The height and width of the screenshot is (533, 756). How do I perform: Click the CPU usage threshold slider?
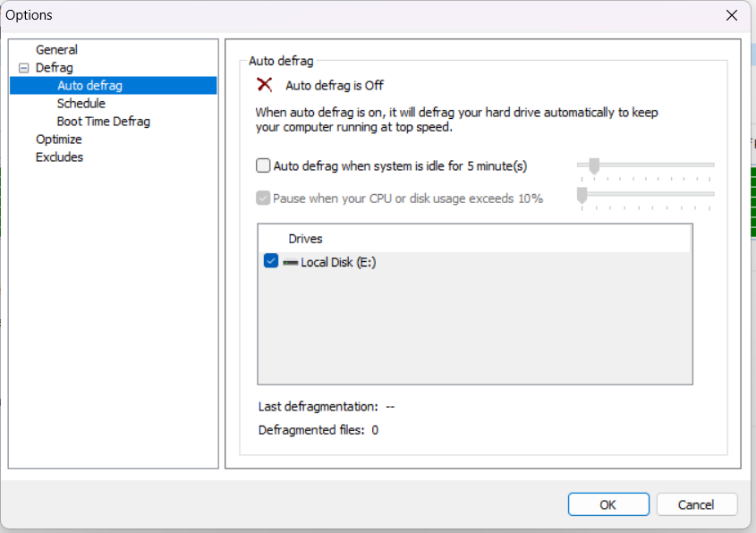(582, 195)
